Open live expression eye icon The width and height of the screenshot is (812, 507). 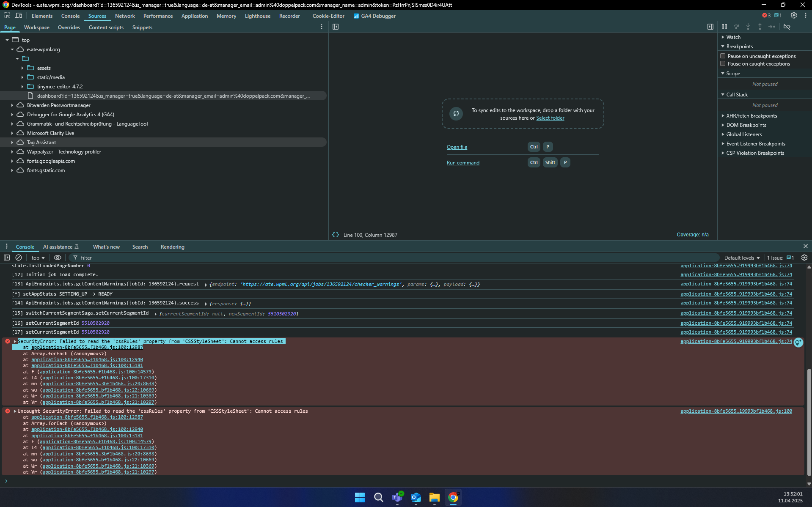click(x=58, y=258)
